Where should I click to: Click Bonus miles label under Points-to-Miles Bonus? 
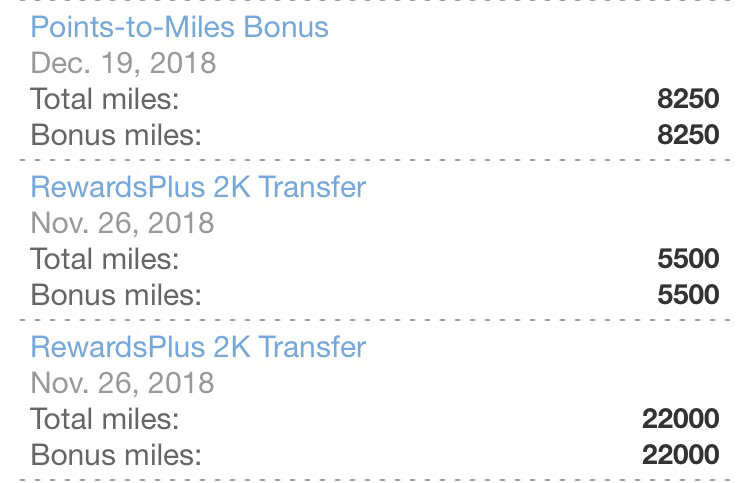116,135
